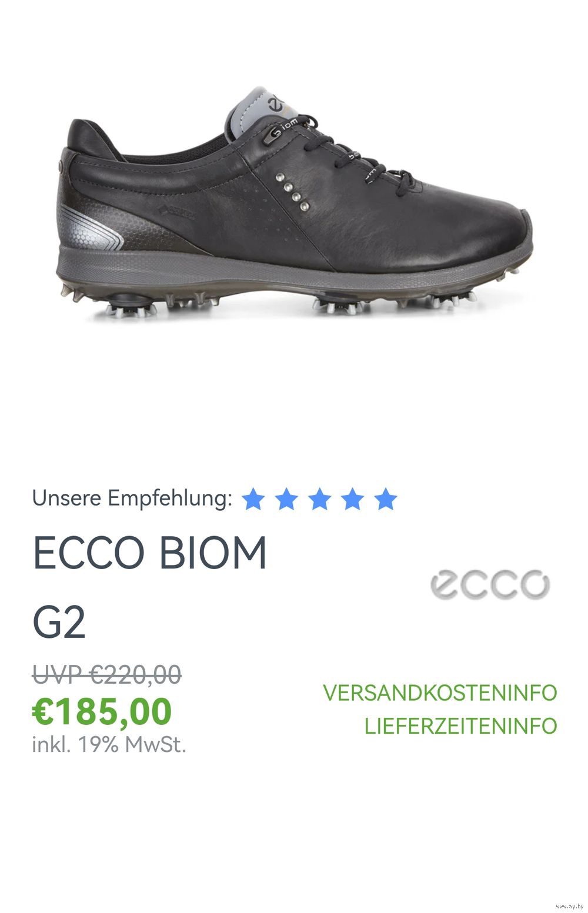The image size is (588, 913).
Task: Click the first blue rating star
Action: point(253,499)
